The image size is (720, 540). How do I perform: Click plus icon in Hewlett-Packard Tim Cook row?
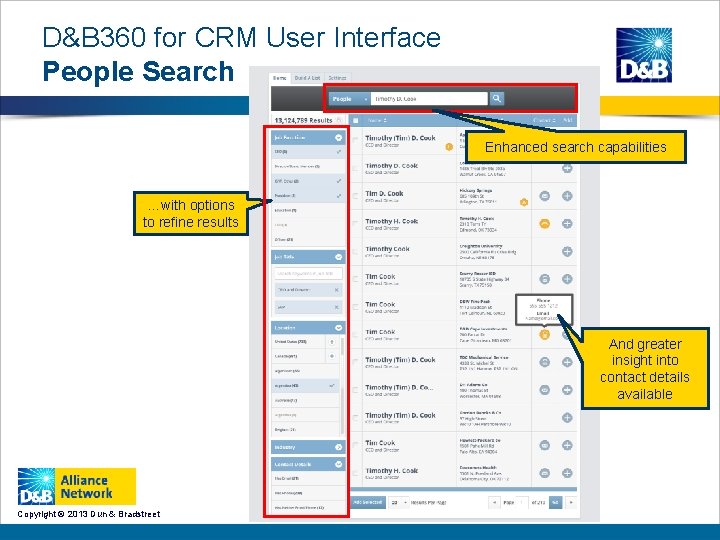[x=567, y=445]
